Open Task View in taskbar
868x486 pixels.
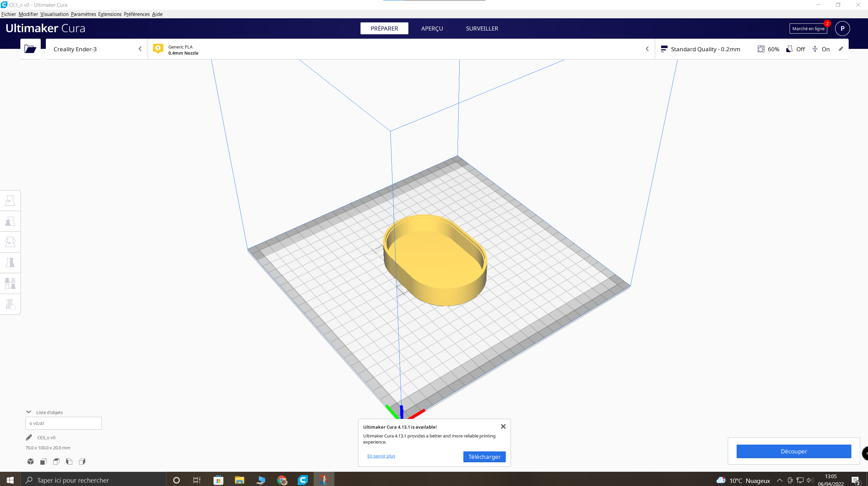click(197, 480)
